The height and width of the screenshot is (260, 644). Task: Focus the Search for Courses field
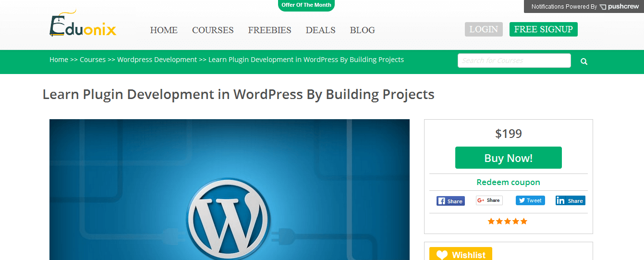[x=514, y=61]
